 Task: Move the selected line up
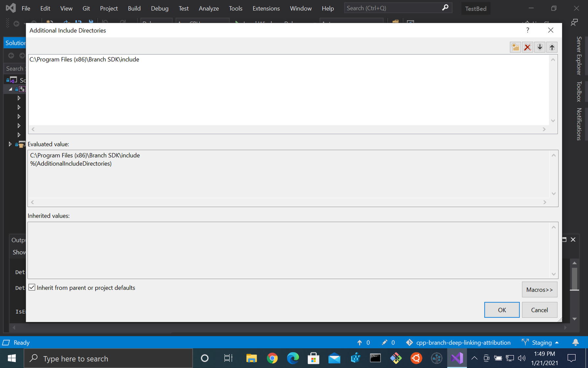pos(552,47)
